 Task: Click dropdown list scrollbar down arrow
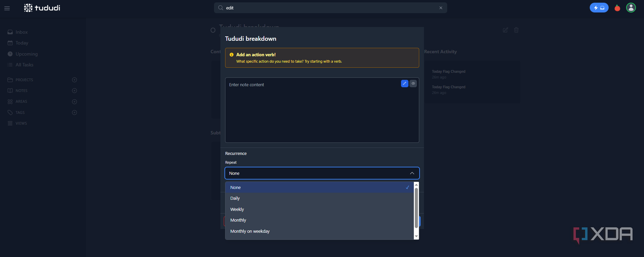[416, 236]
